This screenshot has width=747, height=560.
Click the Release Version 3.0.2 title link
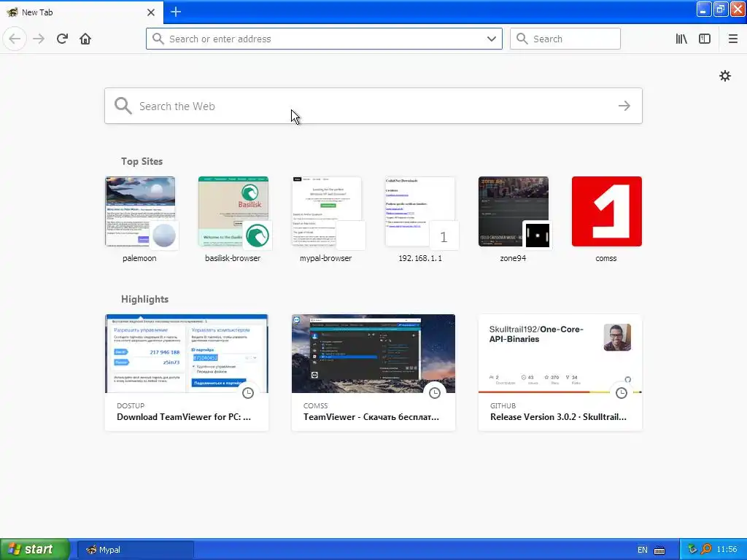click(558, 416)
